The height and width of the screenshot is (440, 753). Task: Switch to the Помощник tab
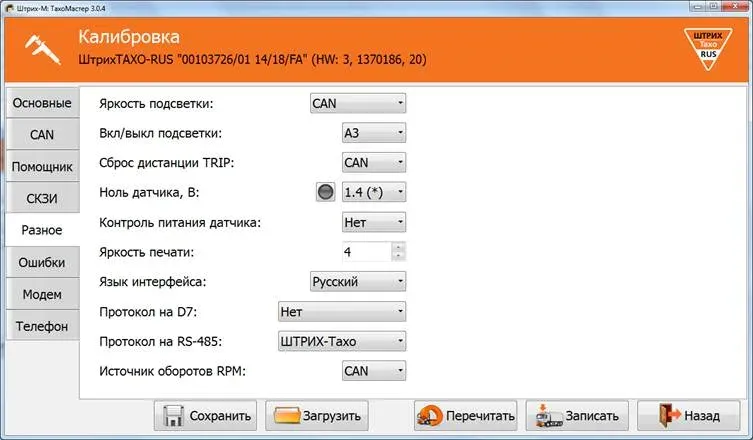tap(42, 167)
